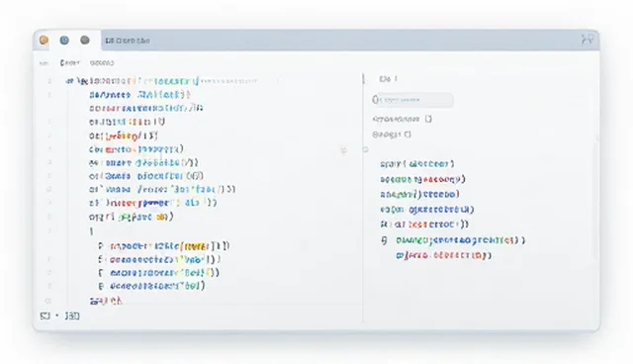
Task: Toggle the first checkbox in the right panel
Action: point(428,119)
